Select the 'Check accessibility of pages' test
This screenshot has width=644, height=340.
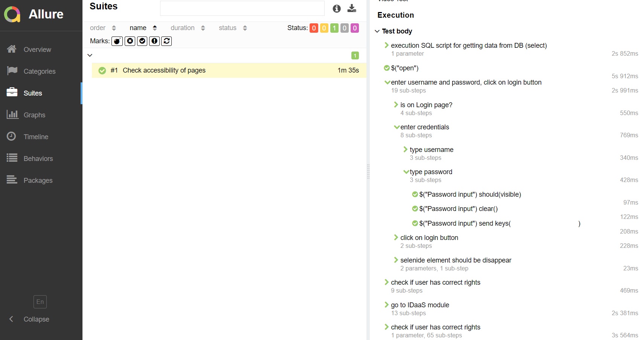(164, 70)
